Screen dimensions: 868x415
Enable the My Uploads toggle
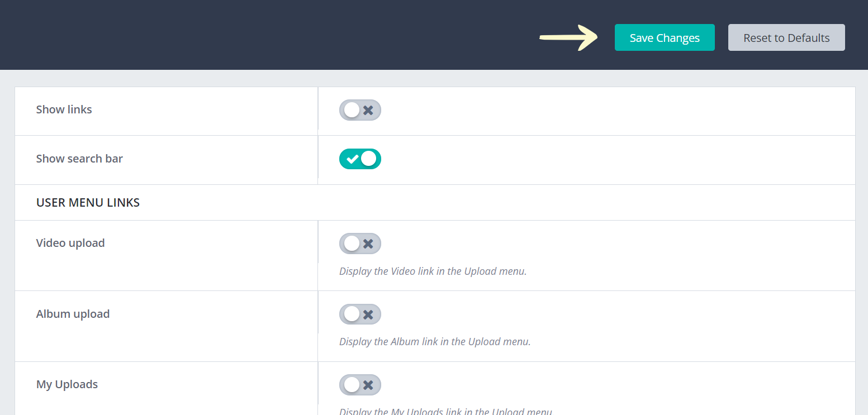[360, 385]
